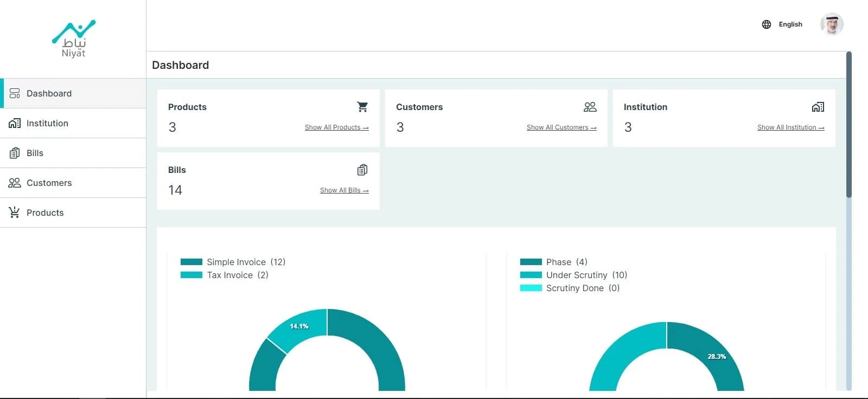Screen dimensions: 868x399
Task: Go to the Institution menu item
Action: coord(73,123)
